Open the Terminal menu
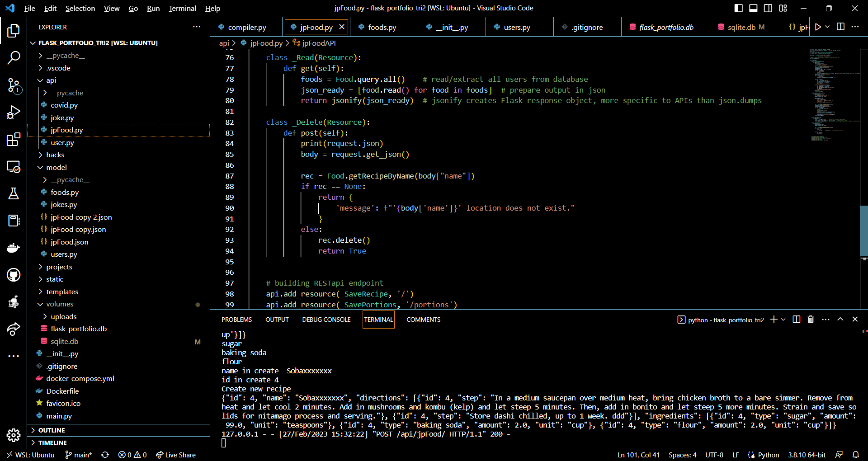Viewport: 868px width, 461px height. point(182,8)
